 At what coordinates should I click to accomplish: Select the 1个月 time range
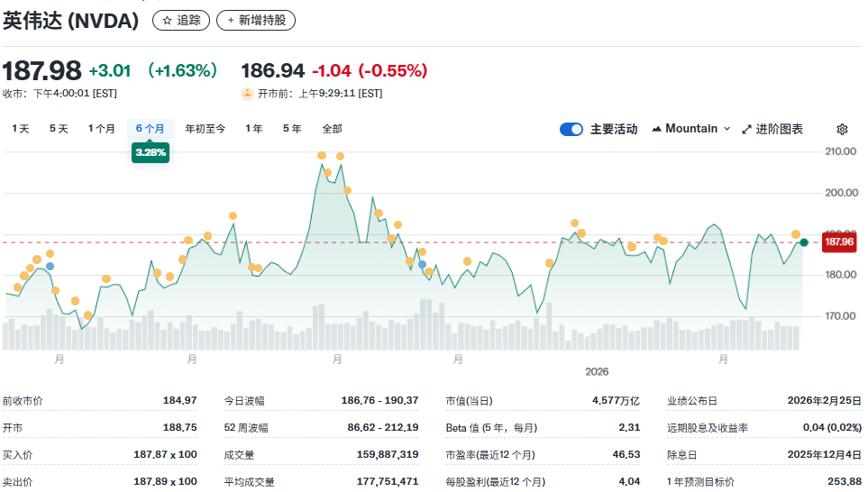(x=101, y=129)
